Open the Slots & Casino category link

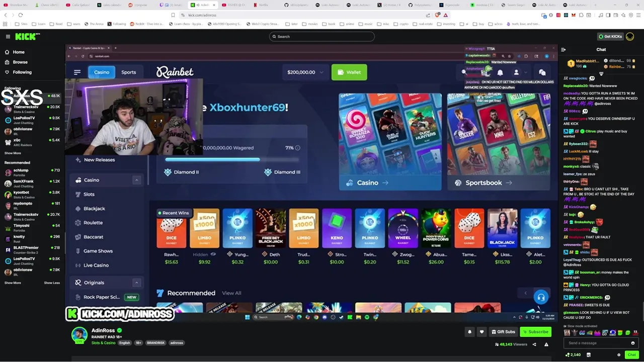click(x=103, y=343)
